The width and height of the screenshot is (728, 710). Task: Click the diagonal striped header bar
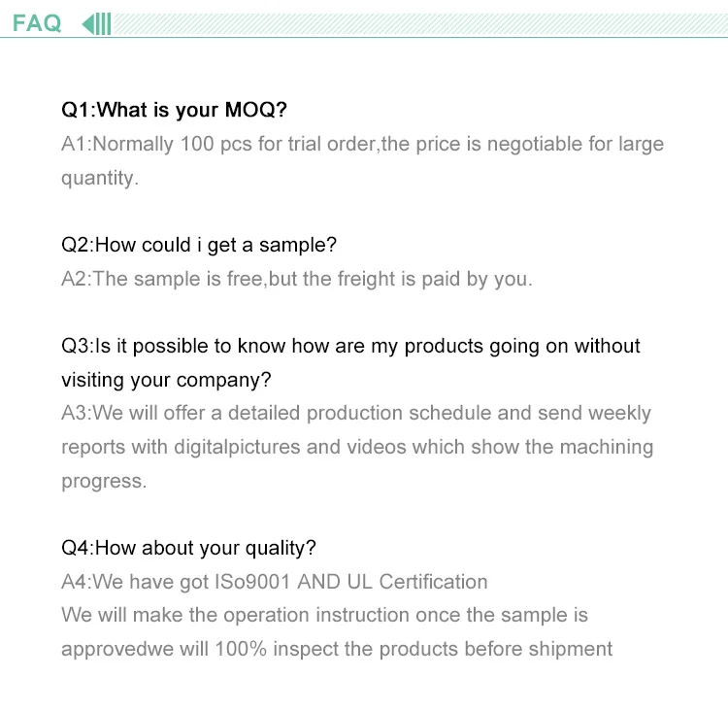(417, 22)
